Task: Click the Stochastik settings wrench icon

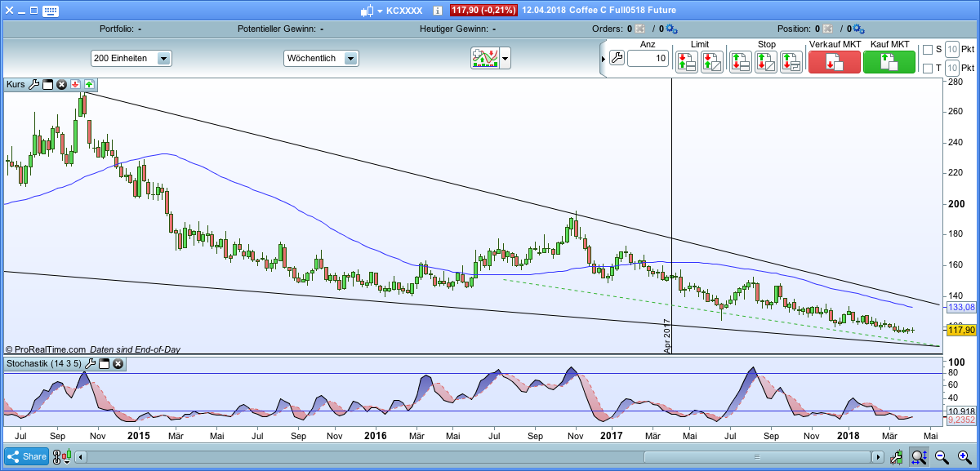Action: [x=90, y=364]
